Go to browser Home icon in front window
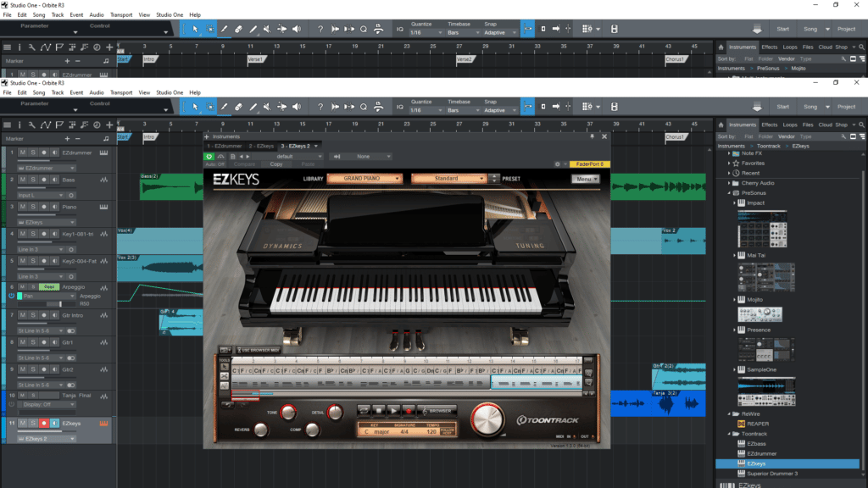868x488 pixels. point(721,125)
